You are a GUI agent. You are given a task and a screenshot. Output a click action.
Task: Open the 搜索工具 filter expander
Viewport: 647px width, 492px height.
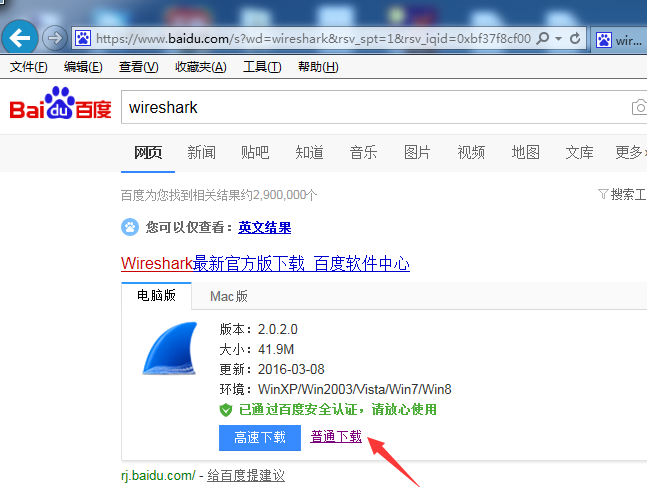click(621, 194)
